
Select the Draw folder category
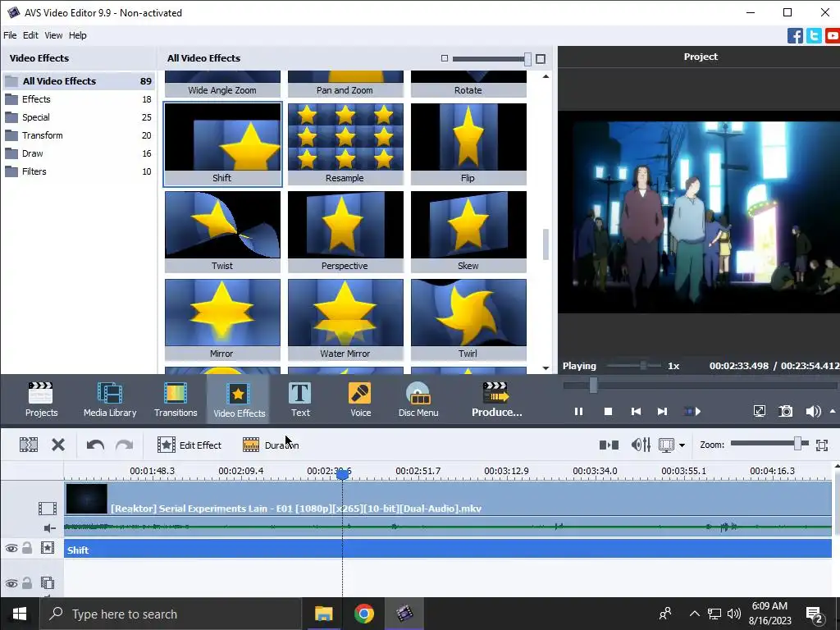coord(78,153)
